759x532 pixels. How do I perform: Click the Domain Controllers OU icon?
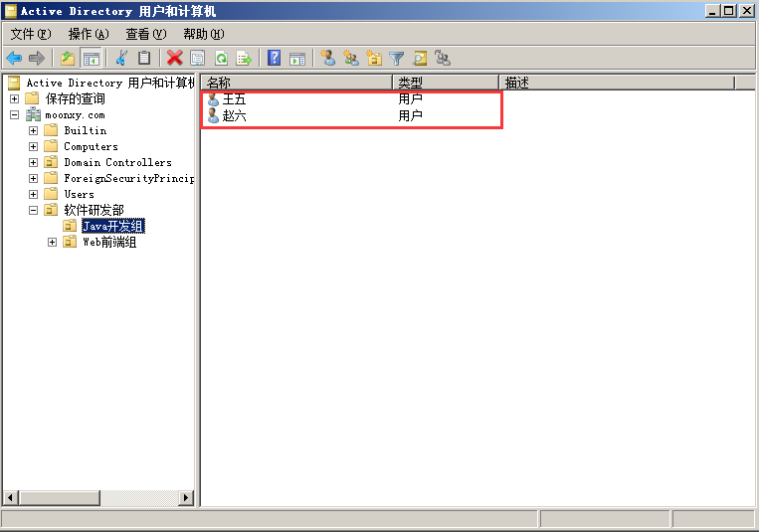(51, 162)
